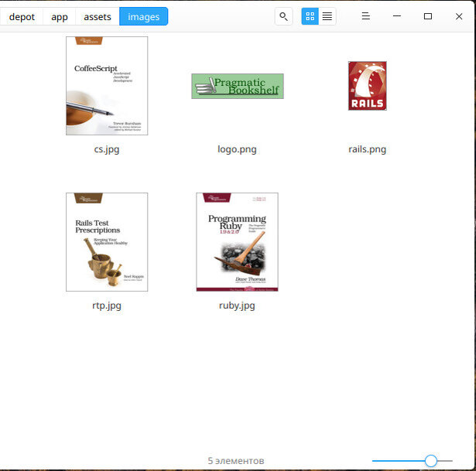Switch to icon grid view

pos(310,16)
